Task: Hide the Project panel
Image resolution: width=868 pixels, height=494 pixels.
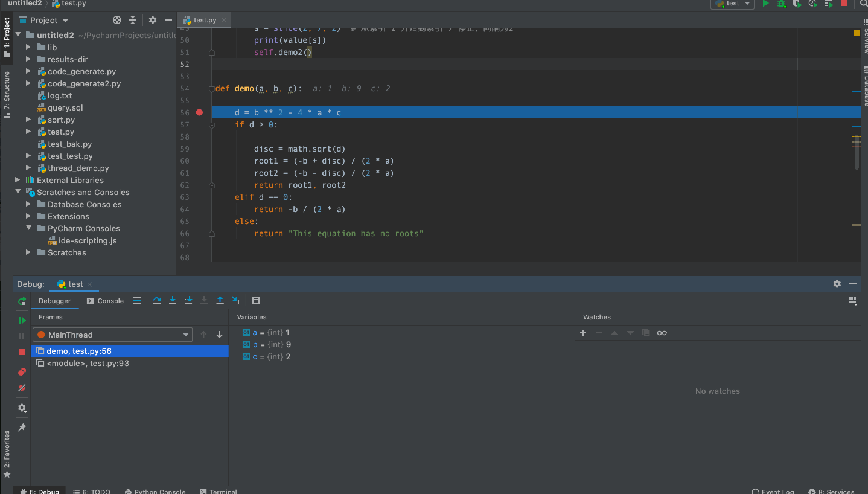Action: pos(168,20)
